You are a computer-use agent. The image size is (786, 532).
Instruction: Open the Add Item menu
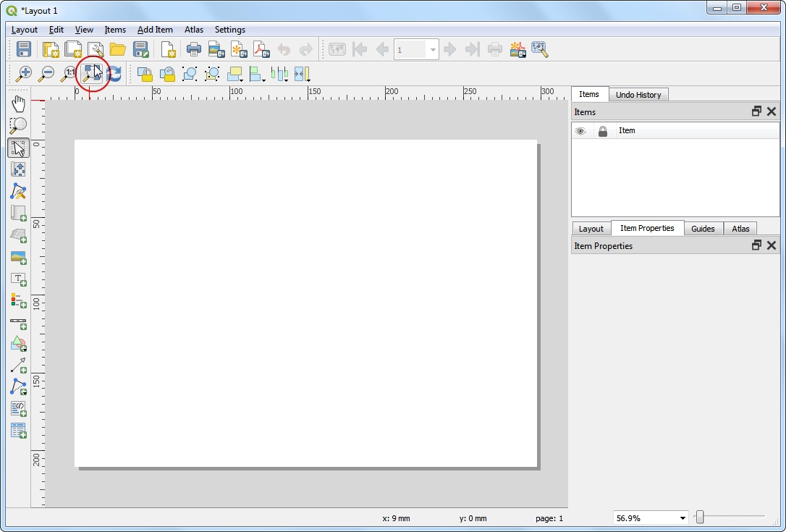155,30
